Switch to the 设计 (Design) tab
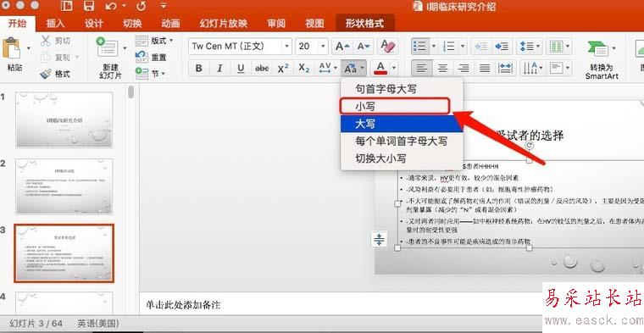This screenshot has width=644, height=333. click(x=94, y=24)
